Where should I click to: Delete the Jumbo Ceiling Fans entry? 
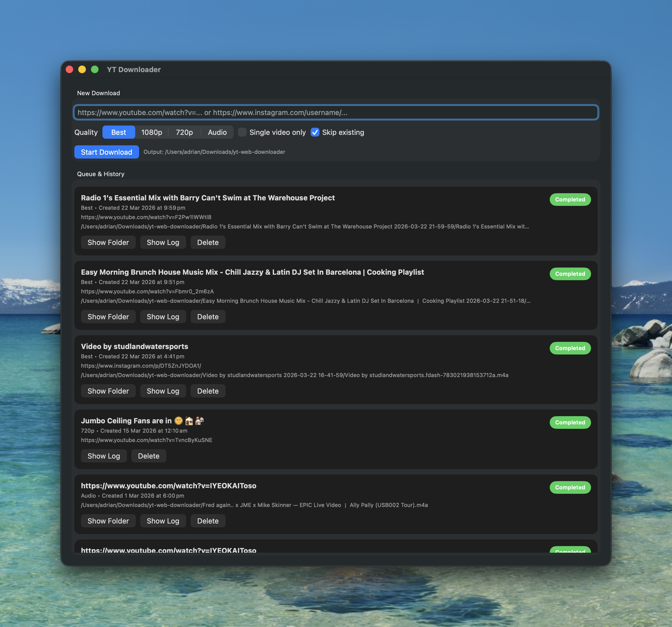click(148, 456)
